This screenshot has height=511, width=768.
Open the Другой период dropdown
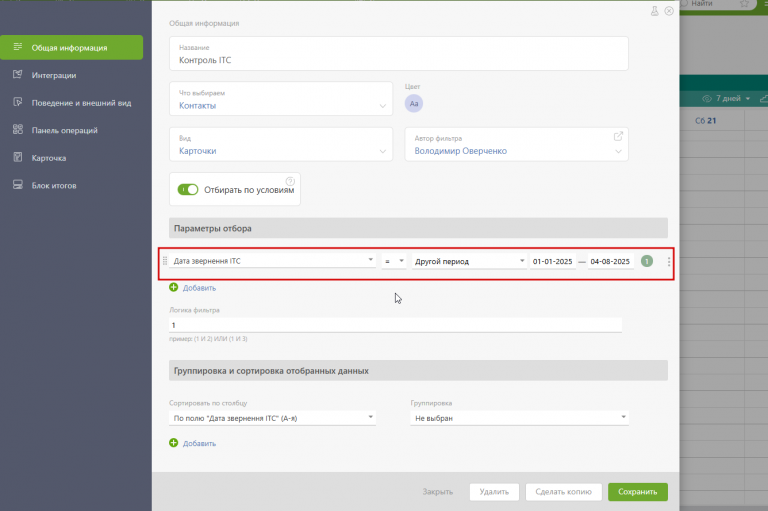[x=469, y=261]
